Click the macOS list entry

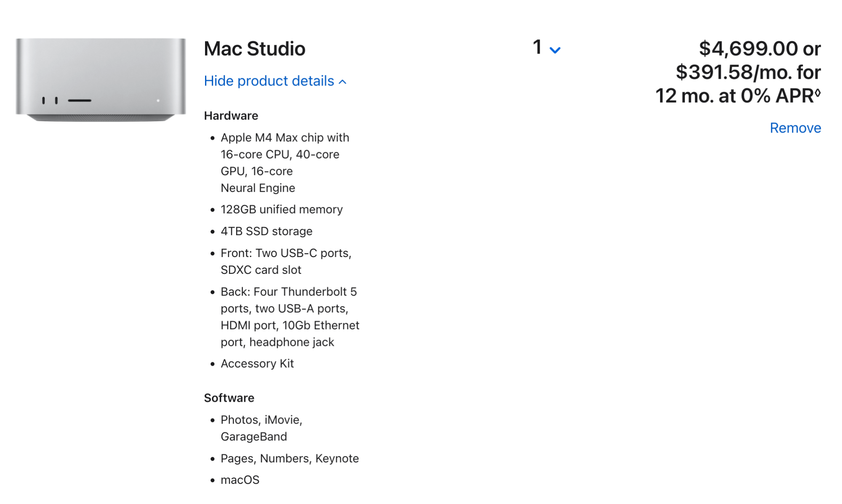[x=240, y=480]
